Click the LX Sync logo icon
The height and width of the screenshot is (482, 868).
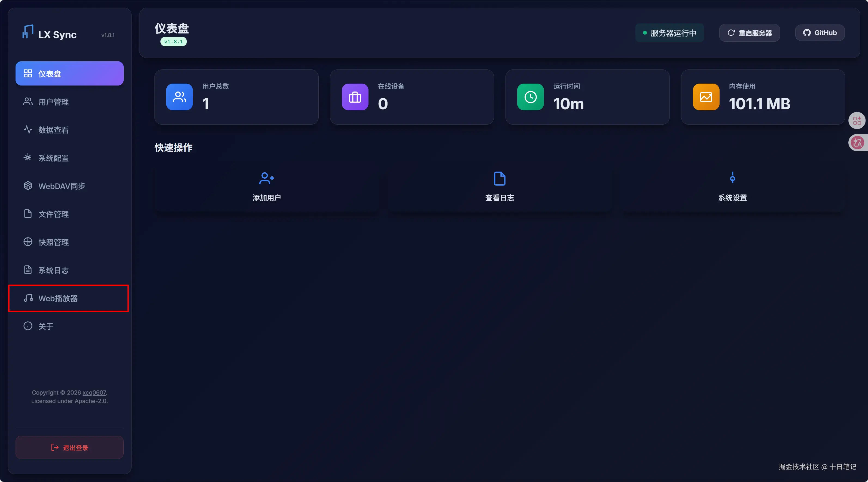click(28, 32)
